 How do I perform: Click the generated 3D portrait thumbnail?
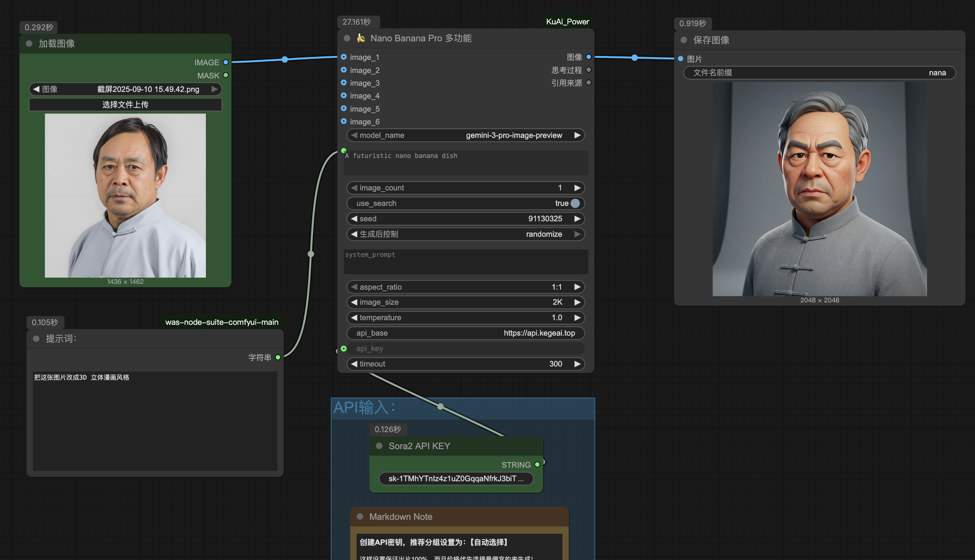(819, 189)
